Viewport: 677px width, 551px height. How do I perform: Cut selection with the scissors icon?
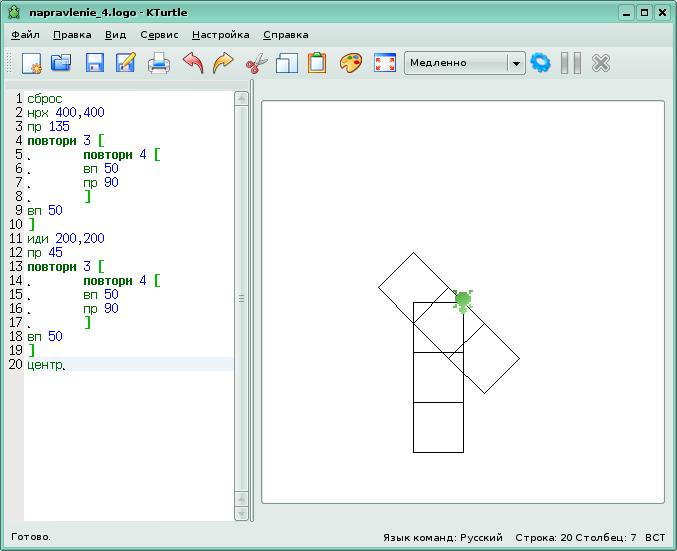256,63
